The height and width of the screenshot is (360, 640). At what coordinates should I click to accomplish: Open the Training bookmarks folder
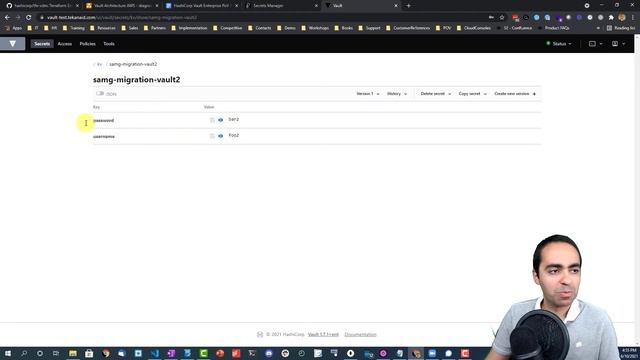73,28
